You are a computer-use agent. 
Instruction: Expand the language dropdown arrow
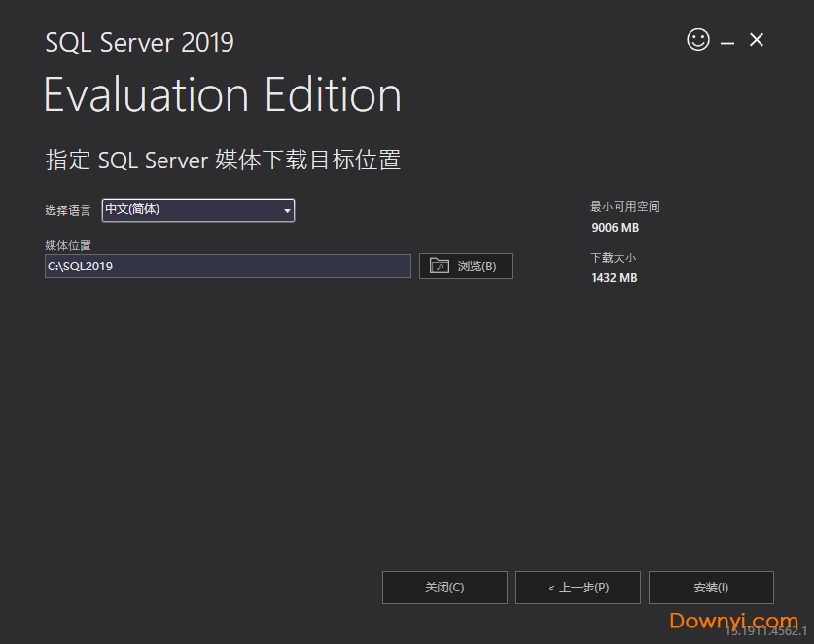pos(287,210)
